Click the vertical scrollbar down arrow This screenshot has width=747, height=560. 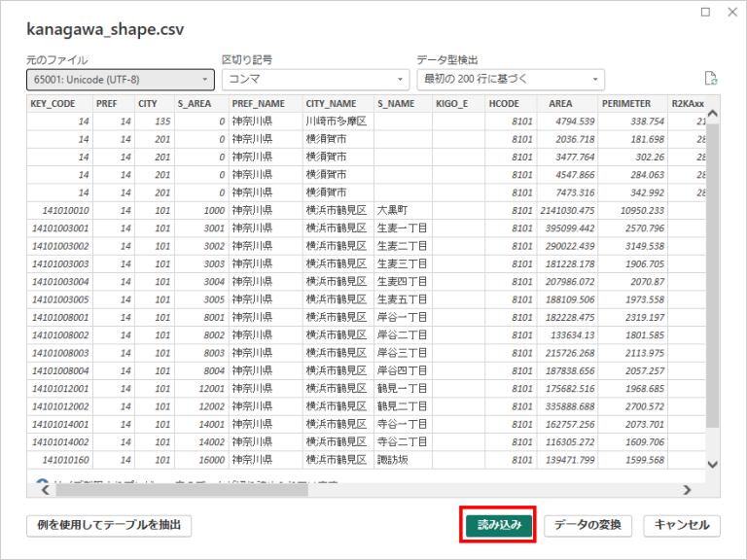pos(713,465)
